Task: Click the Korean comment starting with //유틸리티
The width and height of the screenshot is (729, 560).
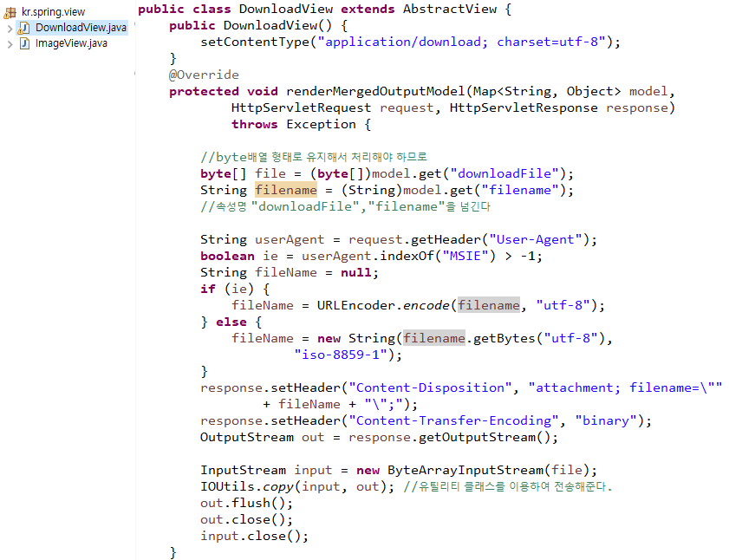Action: 508,487
